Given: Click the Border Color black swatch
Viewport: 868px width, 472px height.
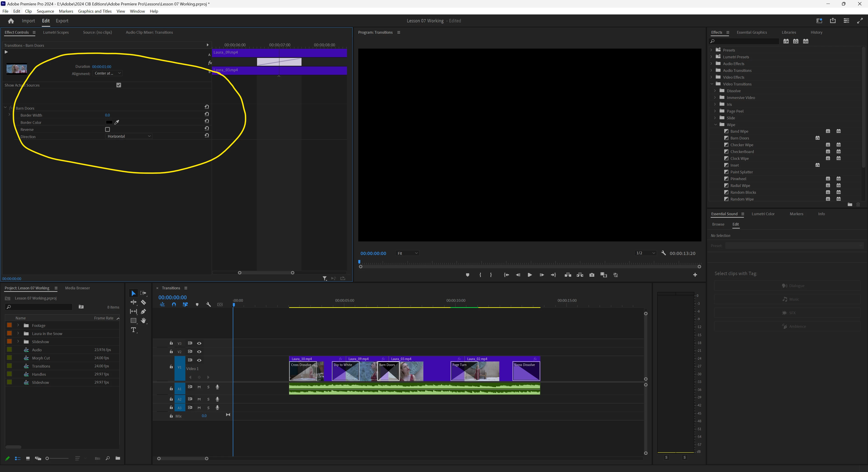Looking at the screenshot, I should coord(109,122).
